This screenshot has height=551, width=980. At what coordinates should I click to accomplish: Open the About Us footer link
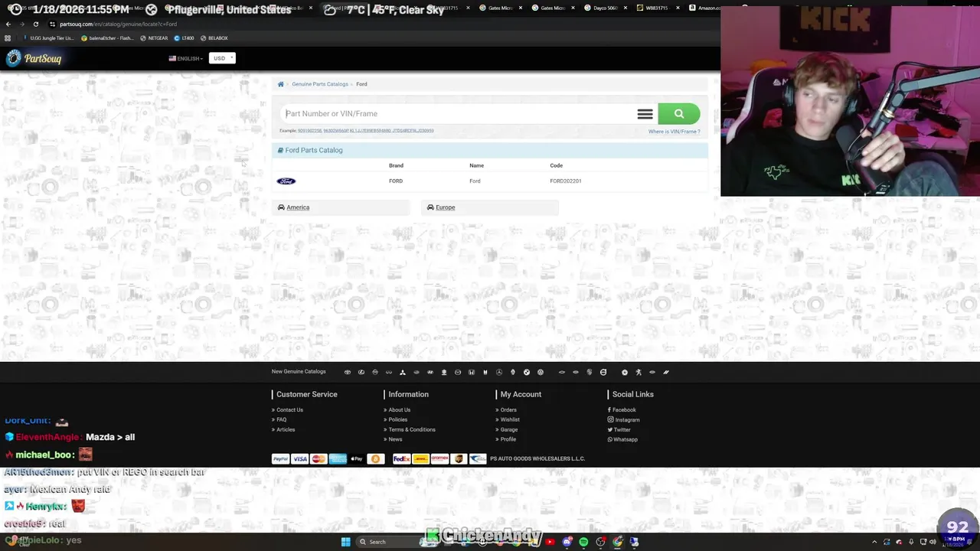coord(399,410)
